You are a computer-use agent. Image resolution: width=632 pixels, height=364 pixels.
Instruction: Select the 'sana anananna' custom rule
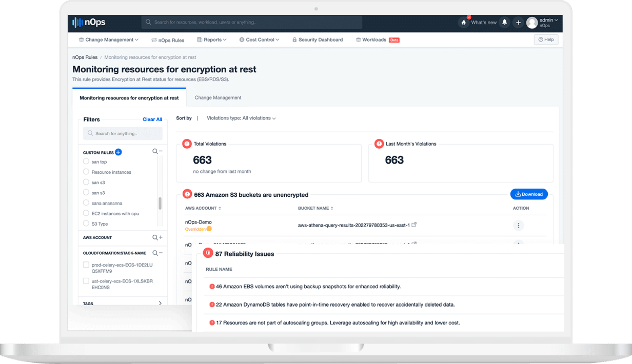(x=86, y=203)
